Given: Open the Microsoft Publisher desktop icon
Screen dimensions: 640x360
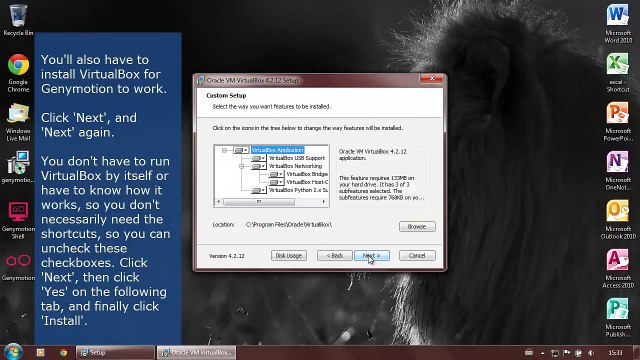Looking at the screenshot, I should click(x=618, y=318).
